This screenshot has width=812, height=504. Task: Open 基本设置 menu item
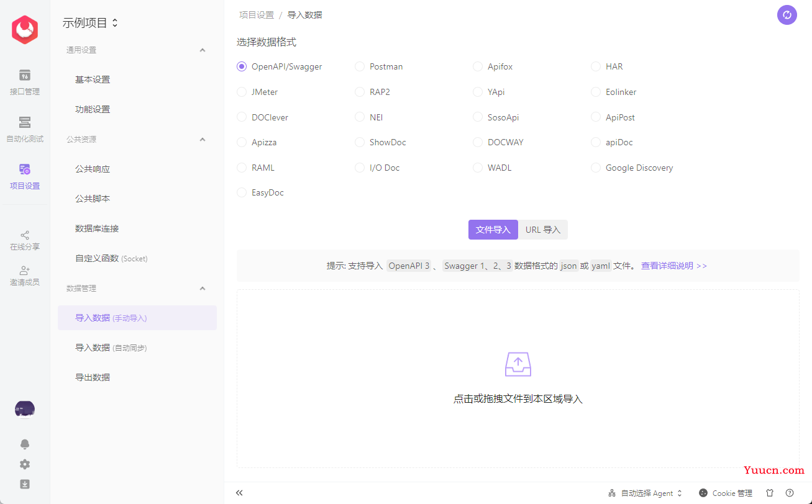137,79
